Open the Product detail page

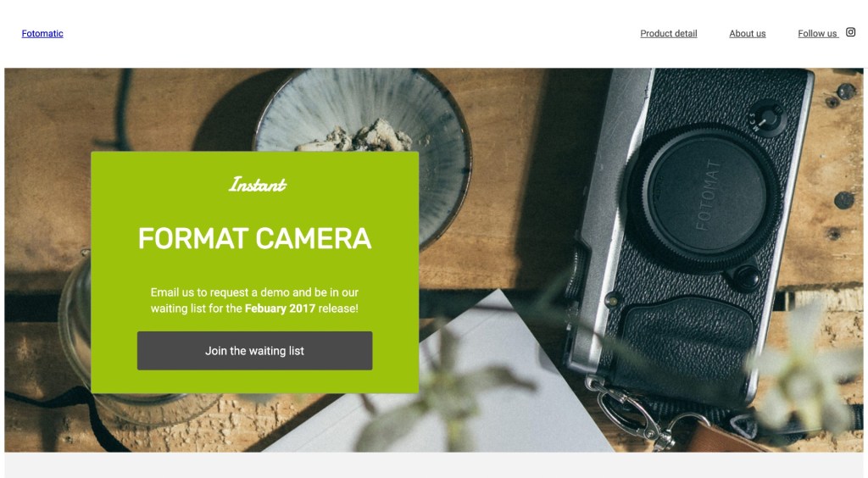point(668,34)
